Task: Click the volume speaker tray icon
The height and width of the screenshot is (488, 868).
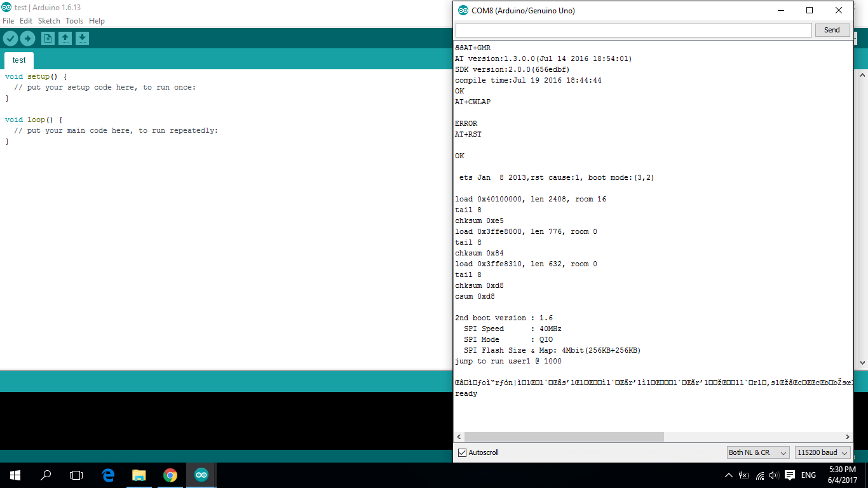Action: coord(774,475)
